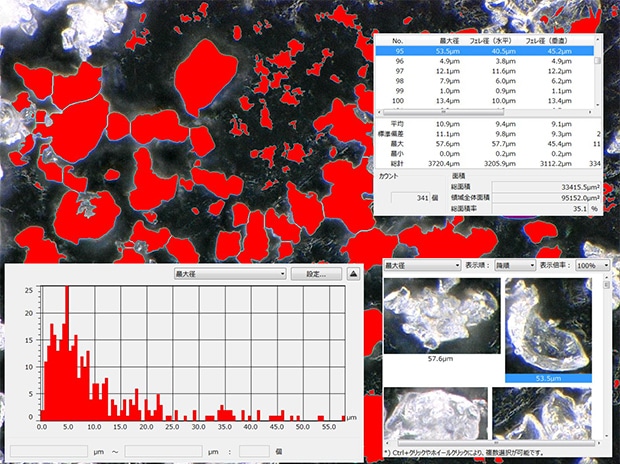Click the large oval red particle in image
Screen dimensions: 620x464
click(x=205, y=77)
